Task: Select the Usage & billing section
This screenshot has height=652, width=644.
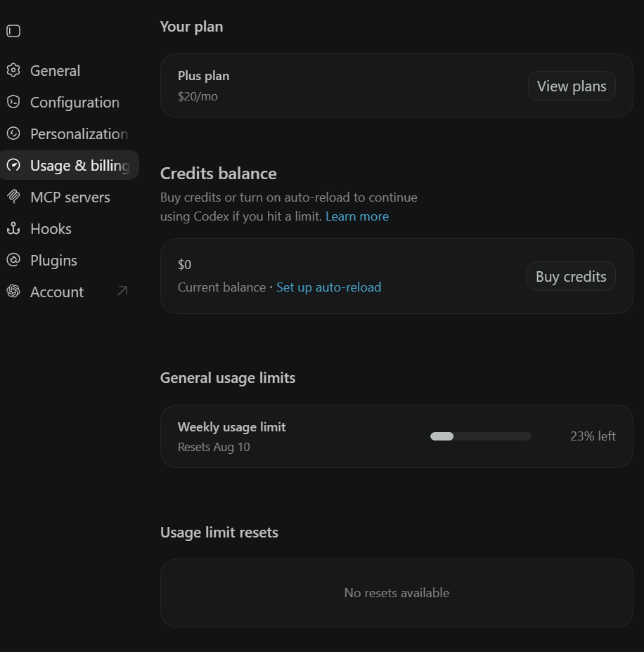Action: (x=69, y=165)
